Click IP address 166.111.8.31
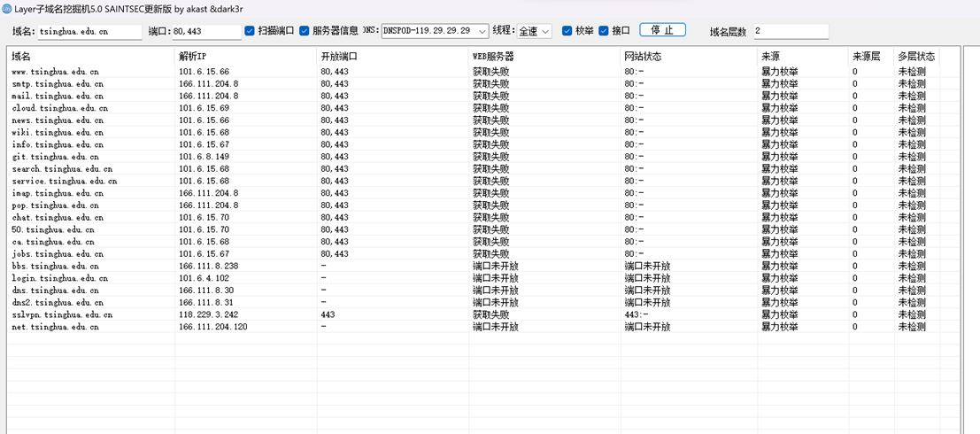The height and width of the screenshot is (434, 980). coord(206,302)
